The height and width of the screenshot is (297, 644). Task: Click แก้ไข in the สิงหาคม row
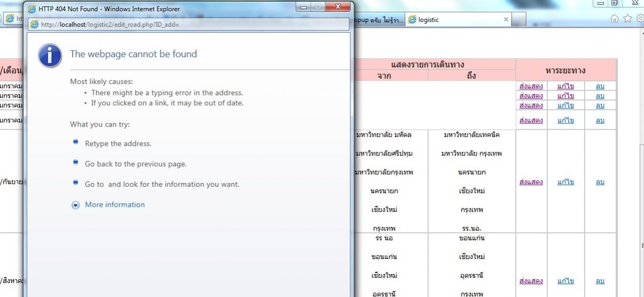(566, 281)
